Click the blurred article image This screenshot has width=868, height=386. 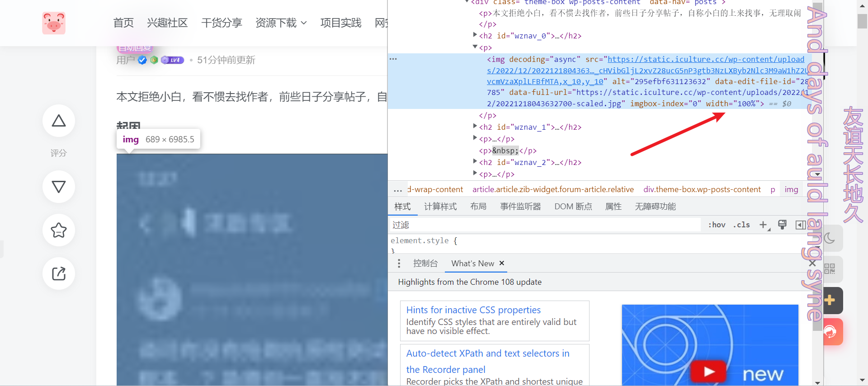click(x=252, y=269)
